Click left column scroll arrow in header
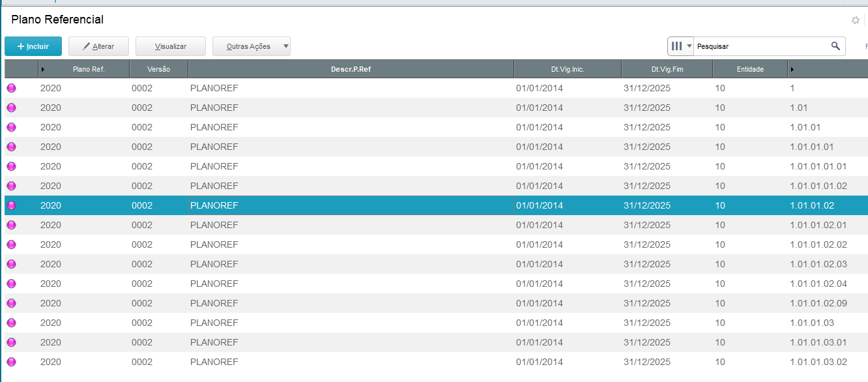The image size is (868, 382). coord(43,69)
